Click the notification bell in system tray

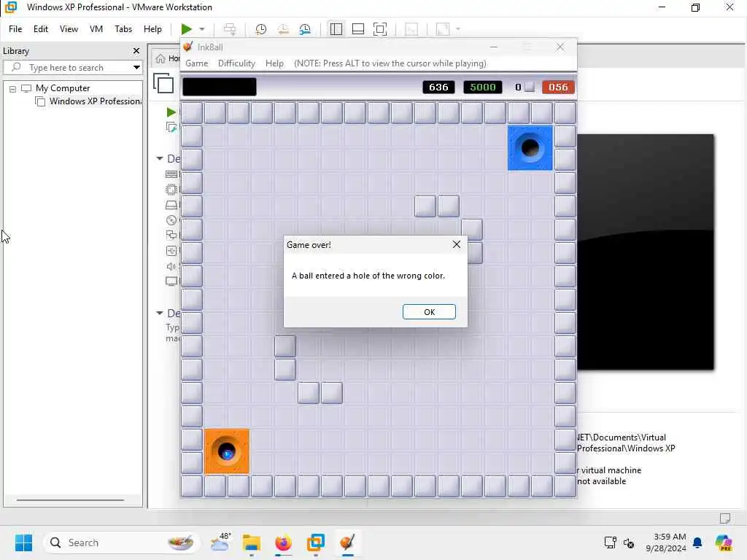pos(697,542)
